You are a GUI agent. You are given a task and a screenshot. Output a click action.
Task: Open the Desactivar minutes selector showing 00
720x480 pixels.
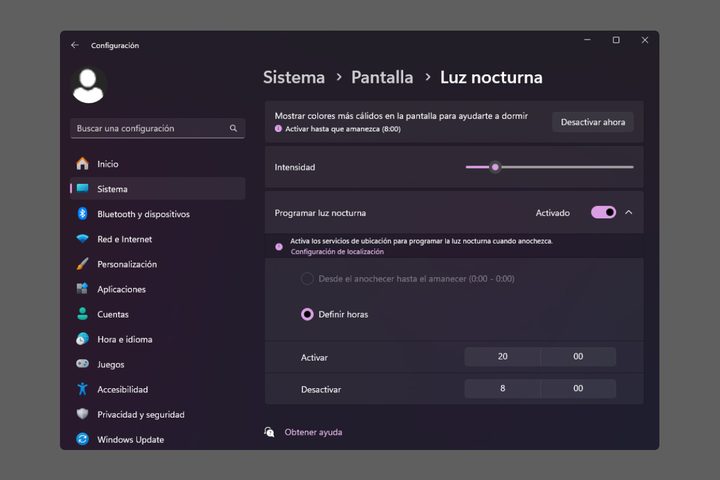tap(578, 389)
